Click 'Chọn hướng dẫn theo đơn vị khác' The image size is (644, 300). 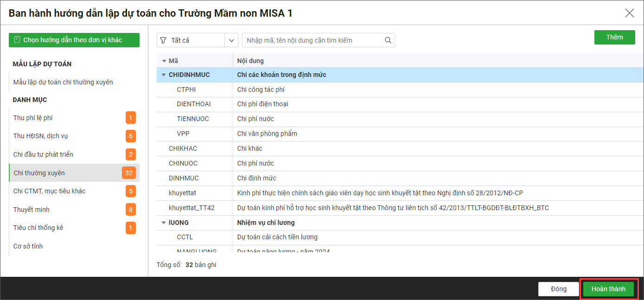coord(74,40)
